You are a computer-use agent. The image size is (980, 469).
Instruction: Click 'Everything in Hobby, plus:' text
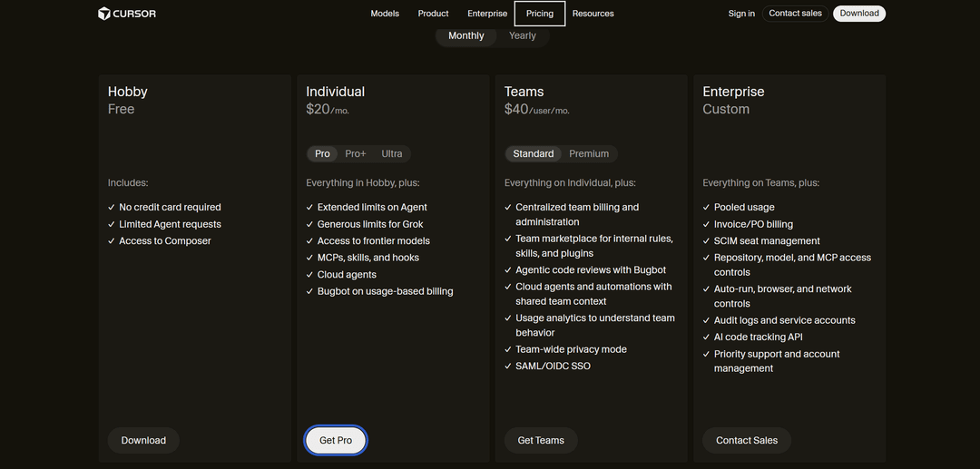click(362, 183)
